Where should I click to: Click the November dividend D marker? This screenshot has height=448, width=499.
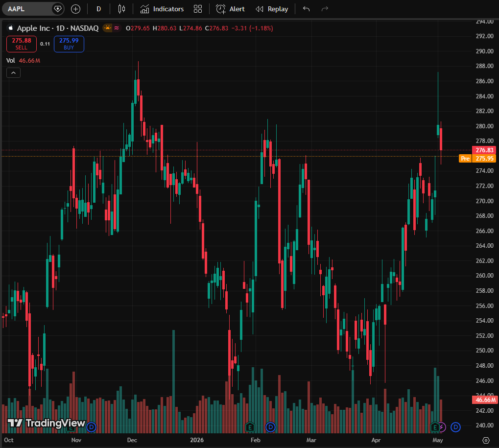coord(92,427)
